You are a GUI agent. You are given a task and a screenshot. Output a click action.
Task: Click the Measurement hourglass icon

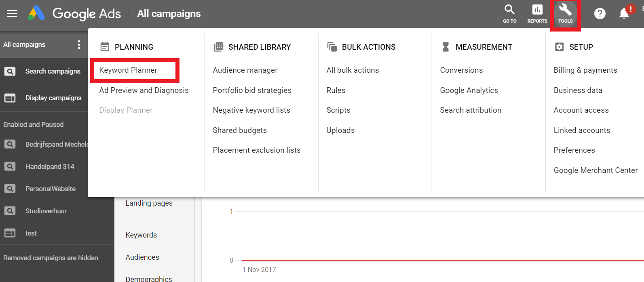446,47
